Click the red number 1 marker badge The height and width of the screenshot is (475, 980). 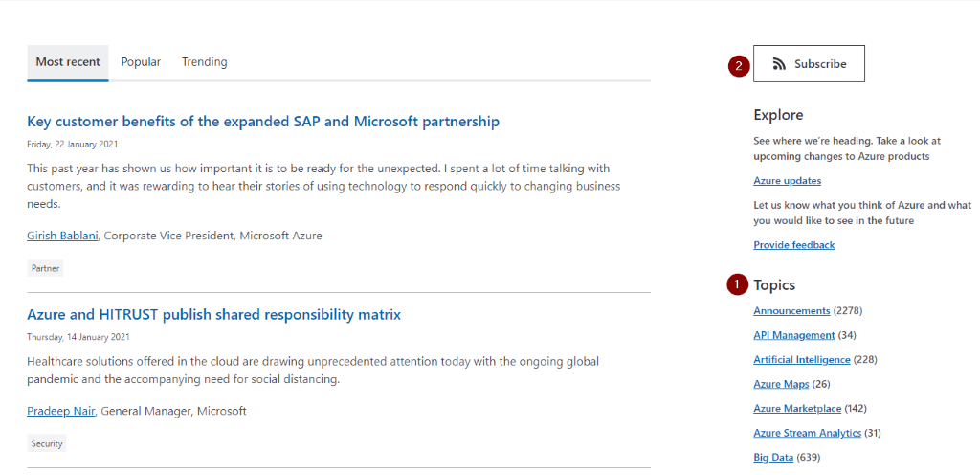pyautogui.click(x=737, y=284)
